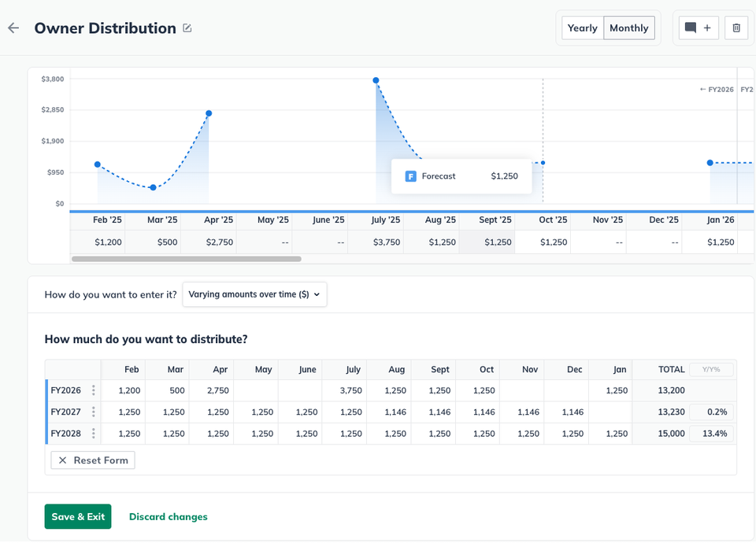The height and width of the screenshot is (543, 756).
Task: Click the July '25 $3,750 value under chart
Action: point(387,242)
